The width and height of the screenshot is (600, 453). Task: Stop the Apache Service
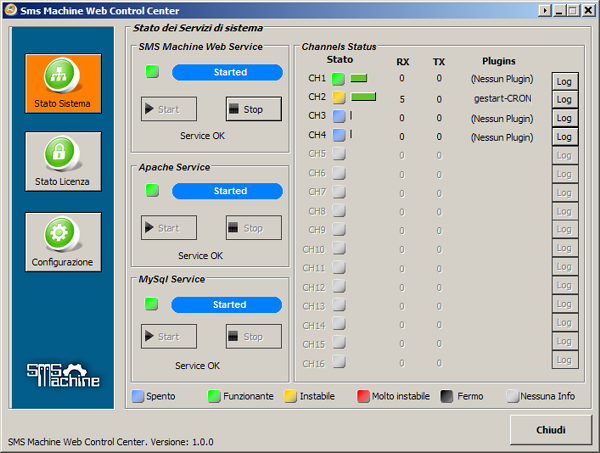(254, 228)
